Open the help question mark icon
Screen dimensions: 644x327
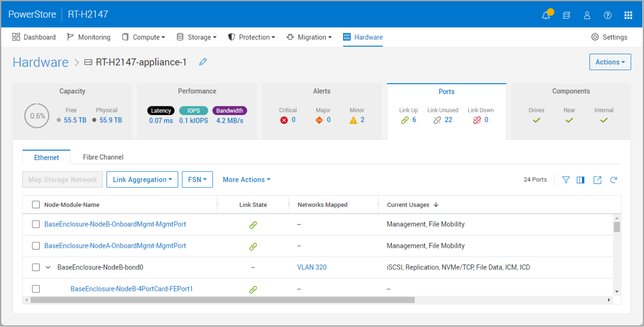click(x=608, y=15)
